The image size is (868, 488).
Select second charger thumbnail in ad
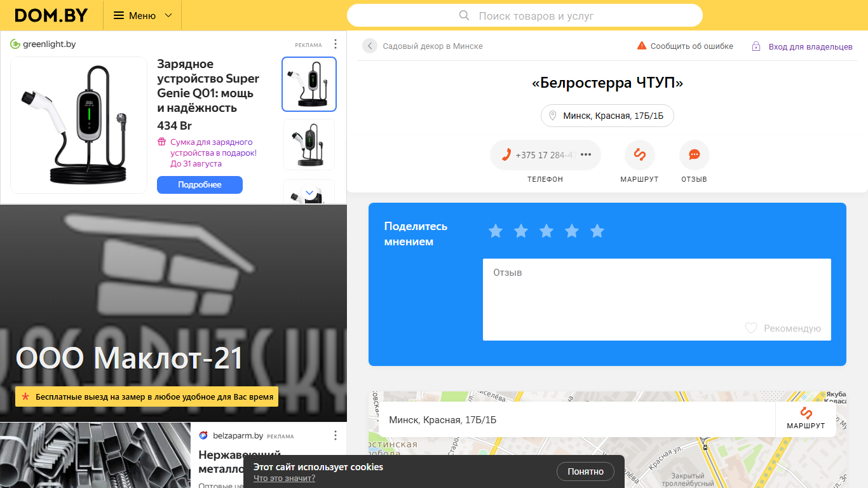pos(309,144)
